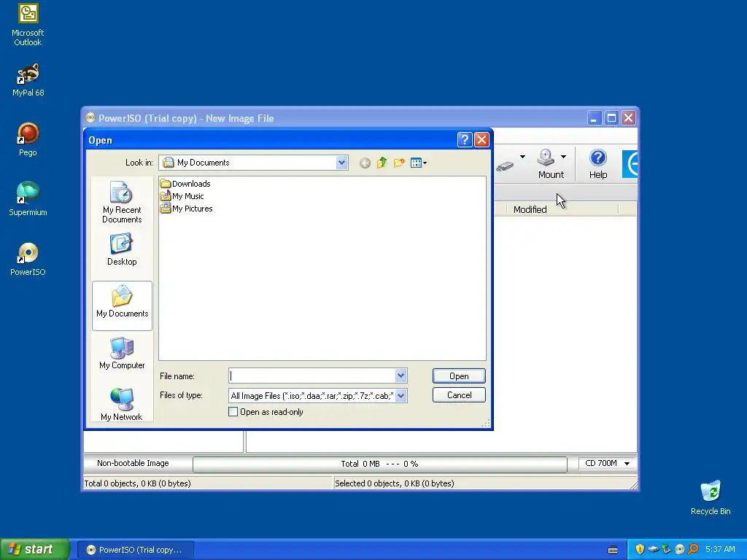The height and width of the screenshot is (560, 747).
Task: Launch Supermium browser desktop icon
Action: coord(28,199)
